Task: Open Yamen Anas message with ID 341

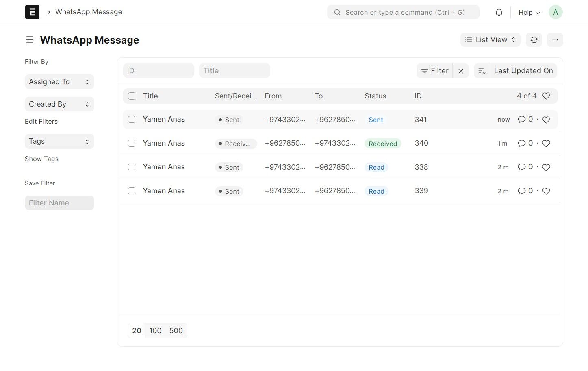Action: pyautogui.click(x=164, y=119)
